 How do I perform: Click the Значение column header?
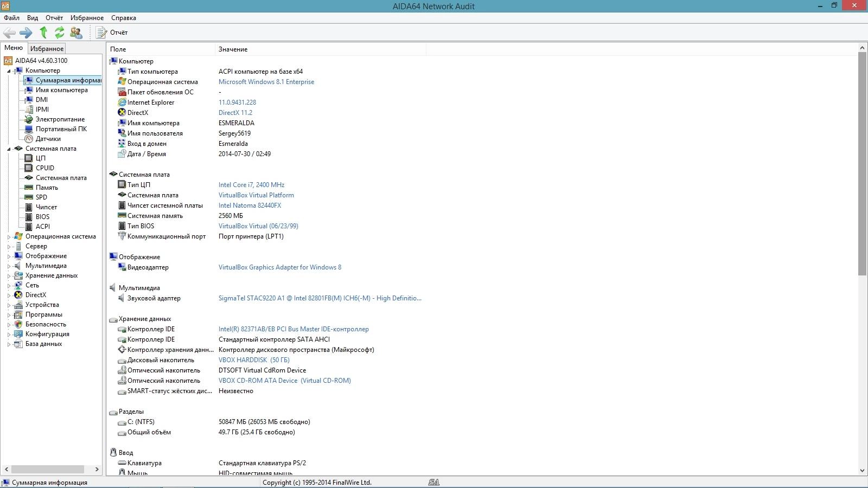[x=321, y=49]
